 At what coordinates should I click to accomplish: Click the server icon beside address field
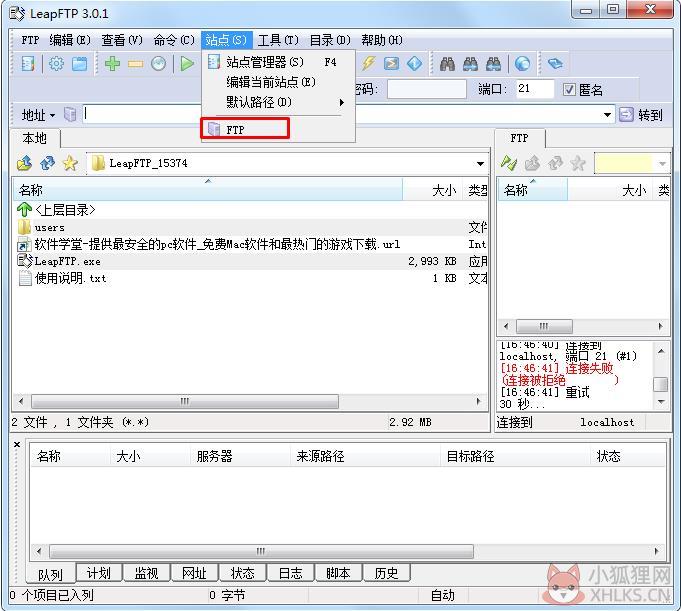point(70,115)
